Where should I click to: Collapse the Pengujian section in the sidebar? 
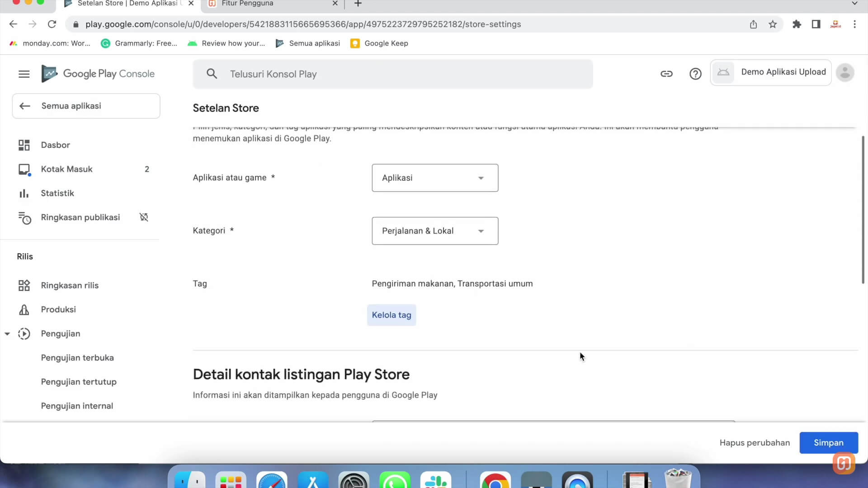coord(7,333)
